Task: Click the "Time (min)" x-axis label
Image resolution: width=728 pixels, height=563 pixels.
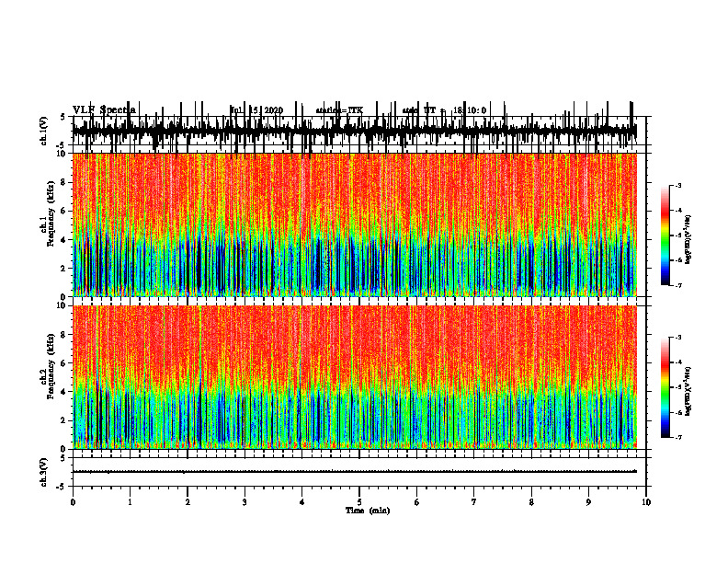Action: point(368,510)
